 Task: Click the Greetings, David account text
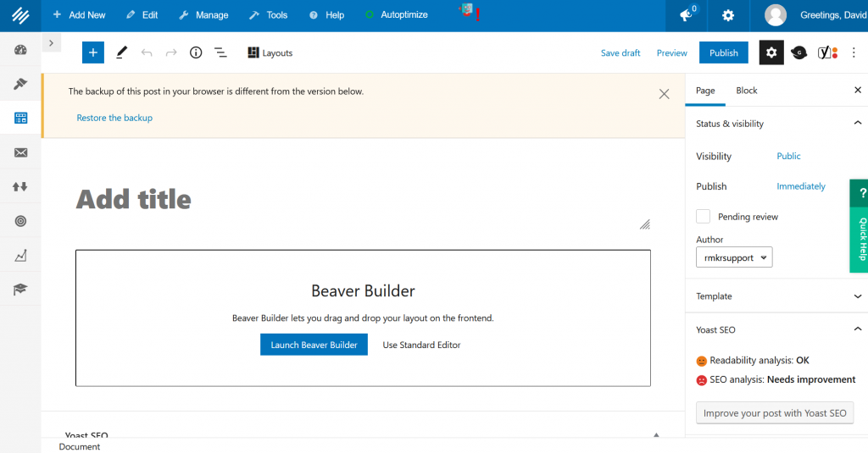833,15
